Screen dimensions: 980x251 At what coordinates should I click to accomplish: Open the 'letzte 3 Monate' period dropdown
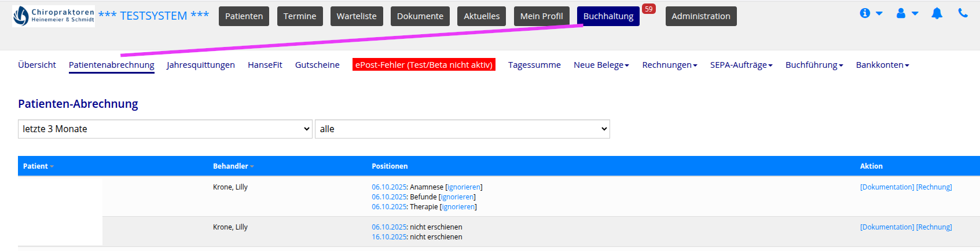tap(165, 129)
